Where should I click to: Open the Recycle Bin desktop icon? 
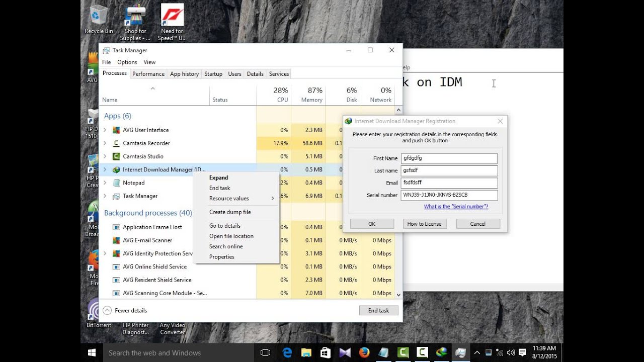pyautogui.click(x=99, y=20)
